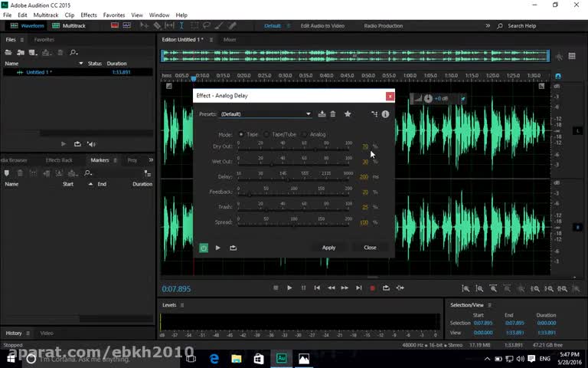Image resolution: width=588 pixels, height=368 pixels.
Task: Zoom in amplitude icon
Action: tap(465, 288)
